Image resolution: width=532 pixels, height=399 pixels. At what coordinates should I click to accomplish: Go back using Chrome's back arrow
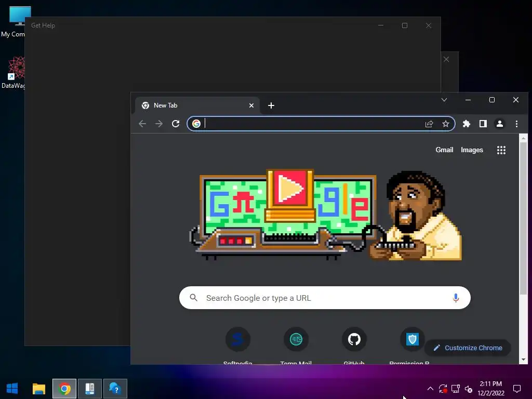coord(142,124)
